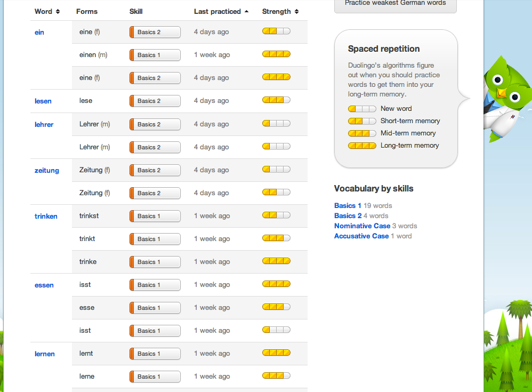This screenshot has width=532, height=392.
Task: Open the zeitung word page
Action: click(47, 170)
